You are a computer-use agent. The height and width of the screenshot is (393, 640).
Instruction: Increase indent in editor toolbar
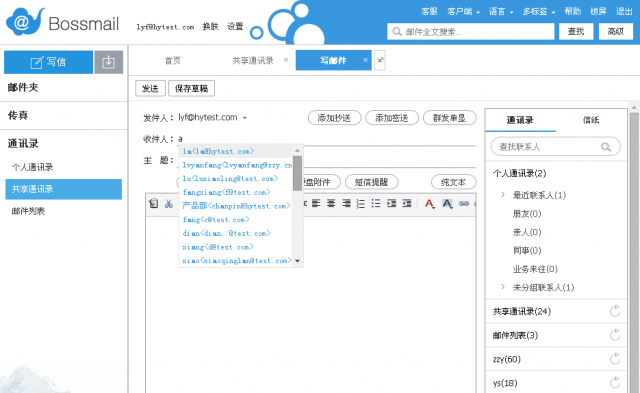(x=391, y=203)
